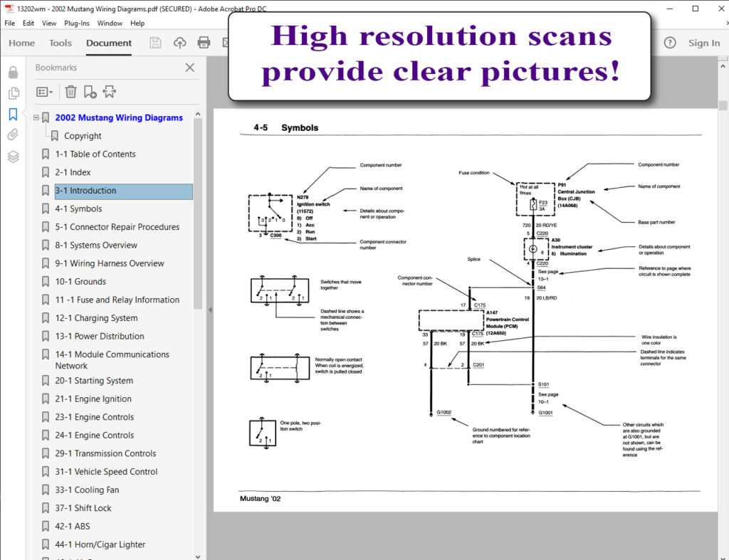Add a new bookmark icon

click(90, 92)
